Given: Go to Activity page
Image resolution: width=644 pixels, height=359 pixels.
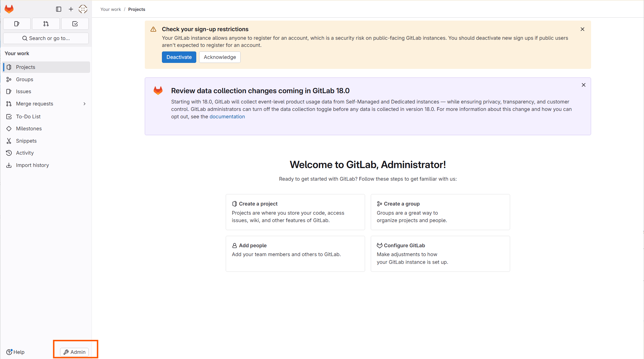Looking at the screenshot, I should coord(25,153).
